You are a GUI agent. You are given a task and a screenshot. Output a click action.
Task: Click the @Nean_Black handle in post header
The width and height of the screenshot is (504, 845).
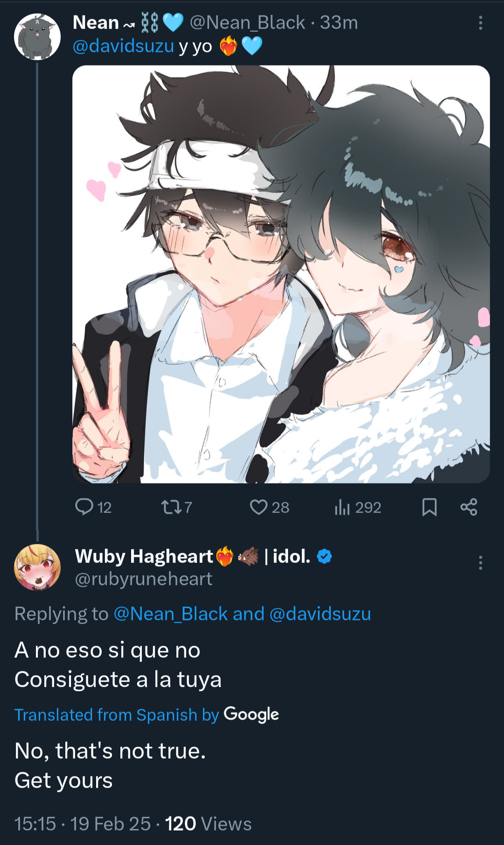247,22
